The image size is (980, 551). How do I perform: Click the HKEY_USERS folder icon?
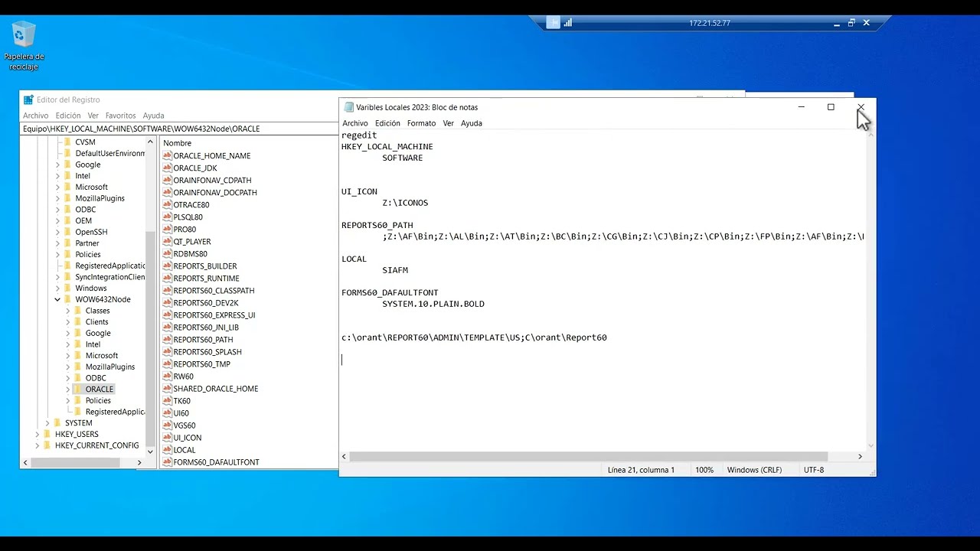[47, 434]
